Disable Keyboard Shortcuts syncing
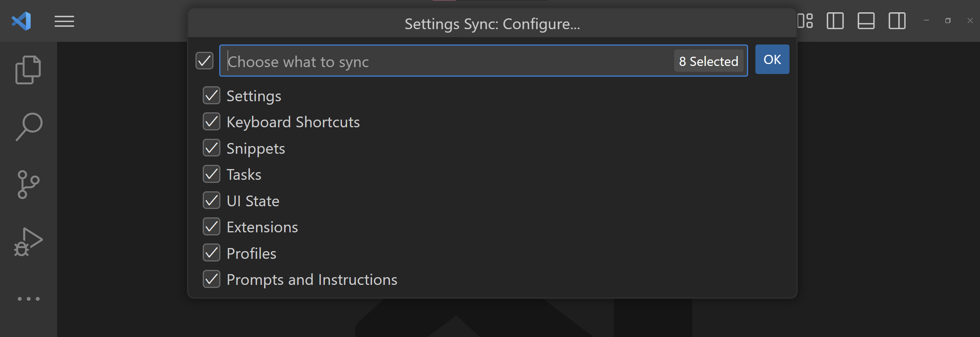 point(212,122)
